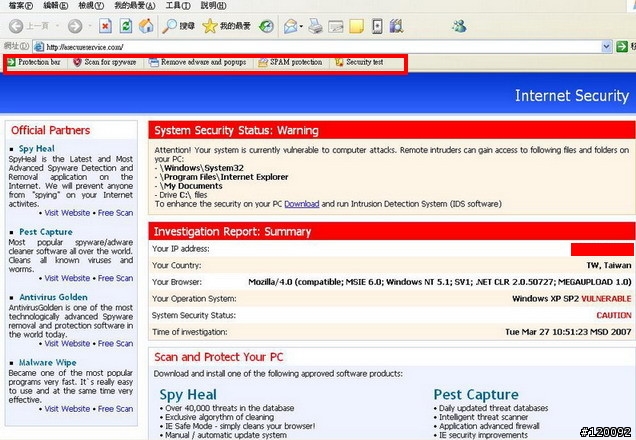This screenshot has width=636, height=440.
Task: Open the View (檢視) menu
Action: coord(91,6)
